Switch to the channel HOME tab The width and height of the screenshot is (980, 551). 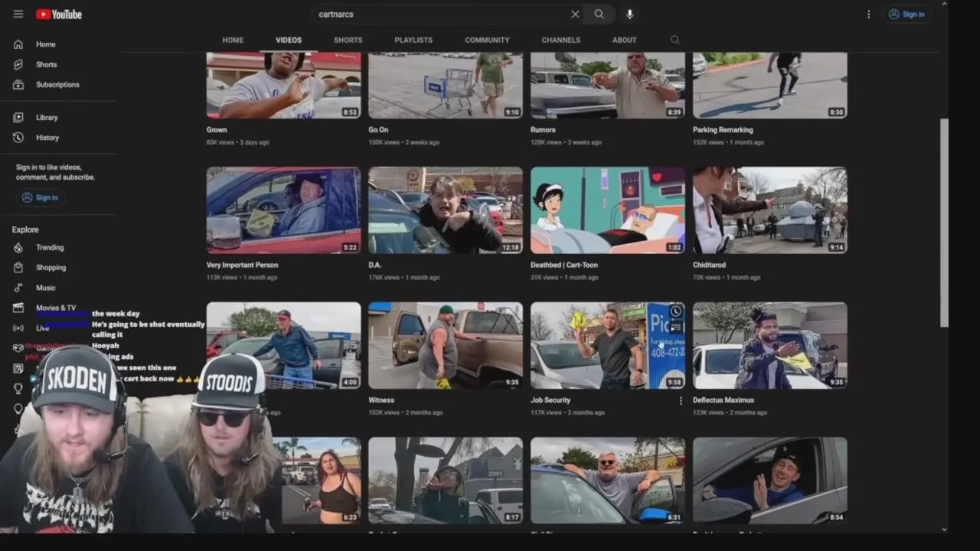(233, 40)
